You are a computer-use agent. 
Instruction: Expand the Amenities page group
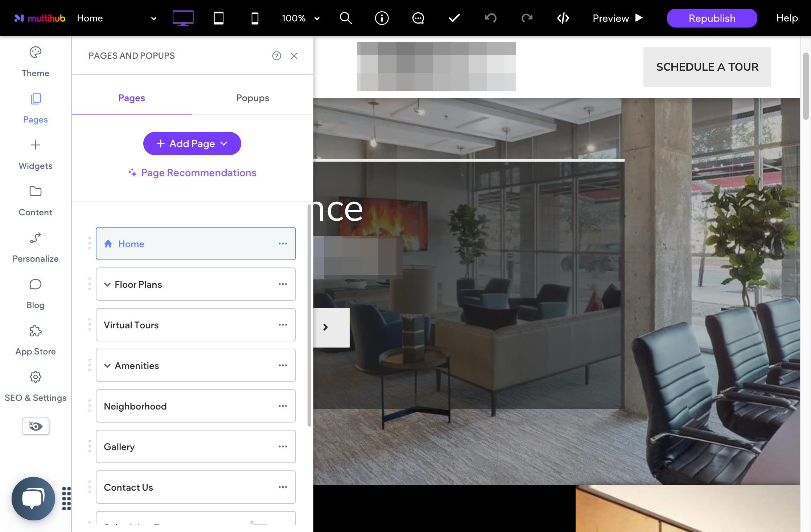click(x=107, y=366)
